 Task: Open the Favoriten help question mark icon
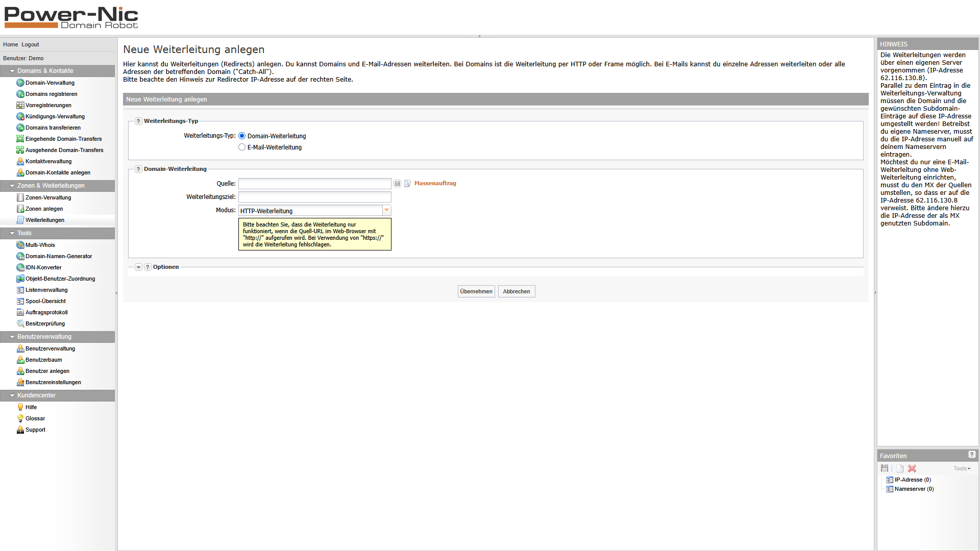972,455
